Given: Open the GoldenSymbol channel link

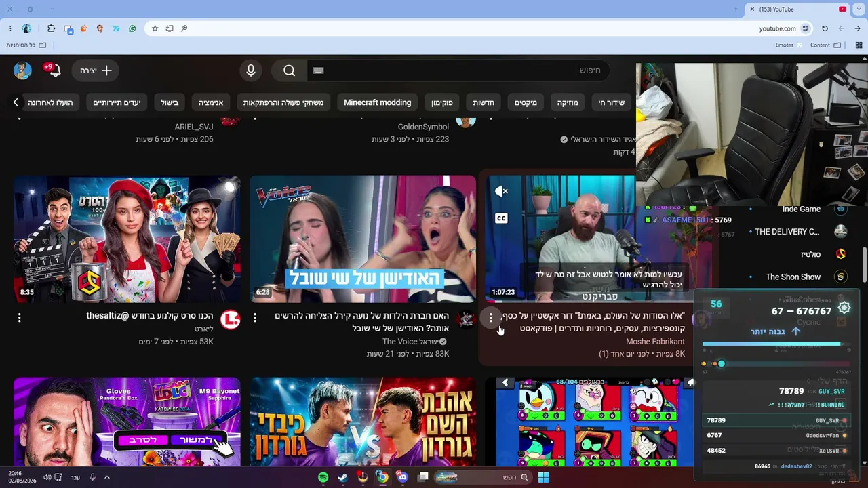Looking at the screenshot, I should [x=423, y=127].
